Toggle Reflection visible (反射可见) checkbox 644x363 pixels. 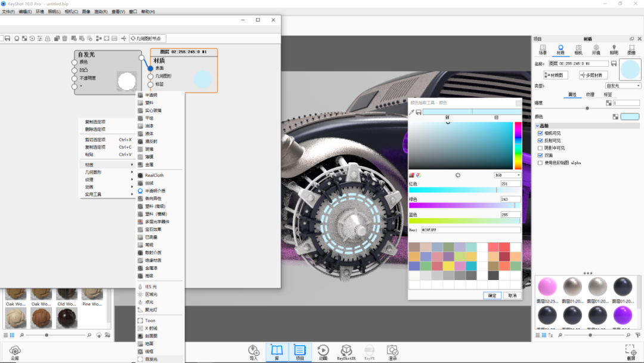point(540,140)
